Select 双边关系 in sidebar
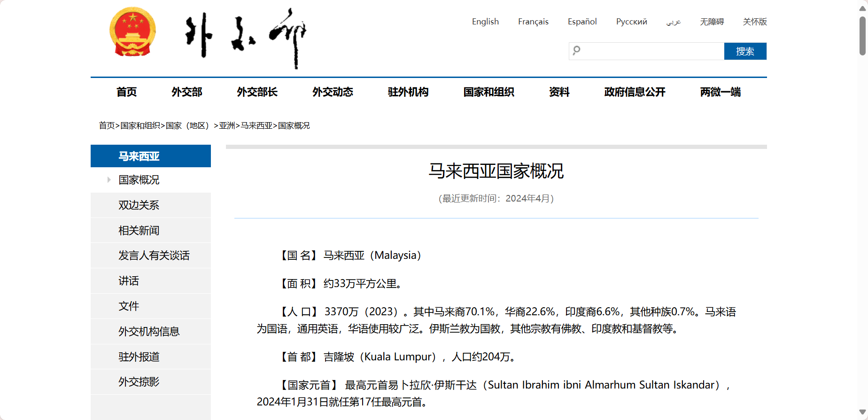 click(x=151, y=205)
